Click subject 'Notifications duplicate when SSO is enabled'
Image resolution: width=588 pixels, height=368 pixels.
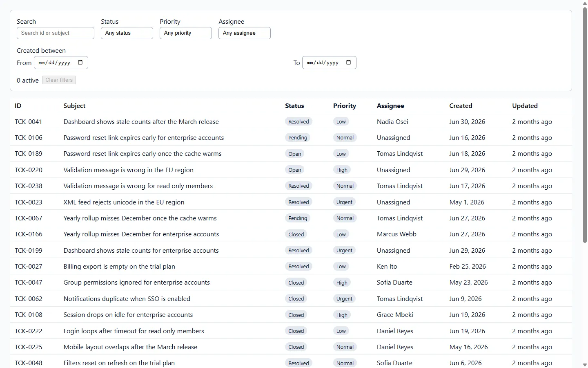(x=127, y=298)
